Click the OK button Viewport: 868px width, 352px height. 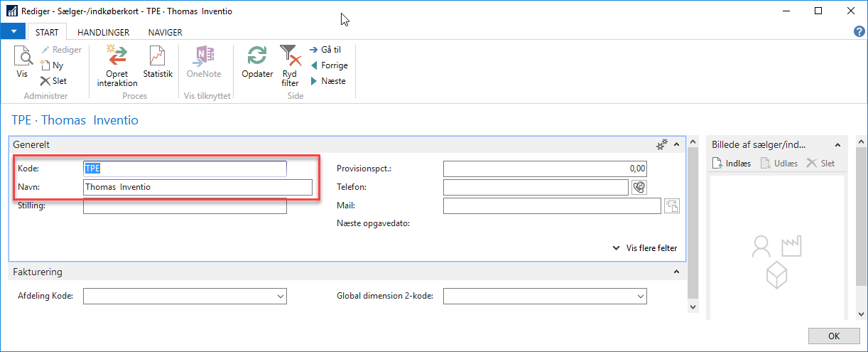tap(834, 336)
